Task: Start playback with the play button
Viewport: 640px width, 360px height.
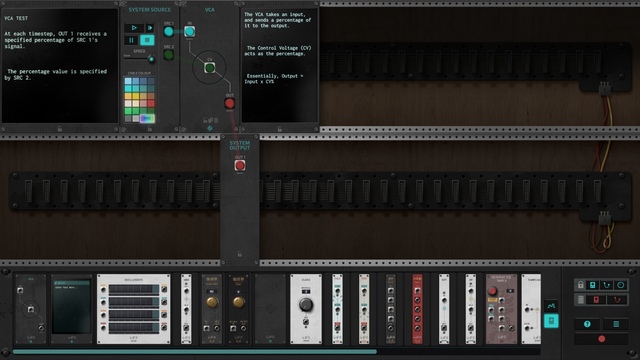Action: 134,28
